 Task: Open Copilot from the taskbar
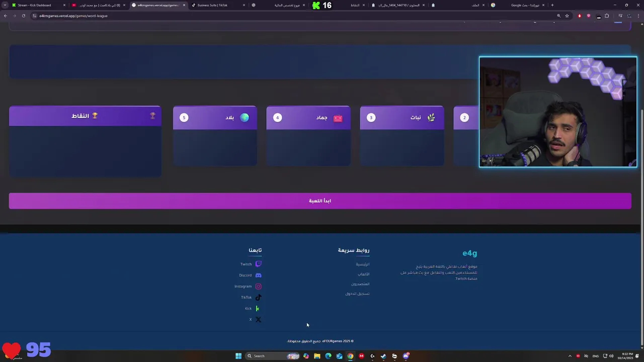[306, 356]
